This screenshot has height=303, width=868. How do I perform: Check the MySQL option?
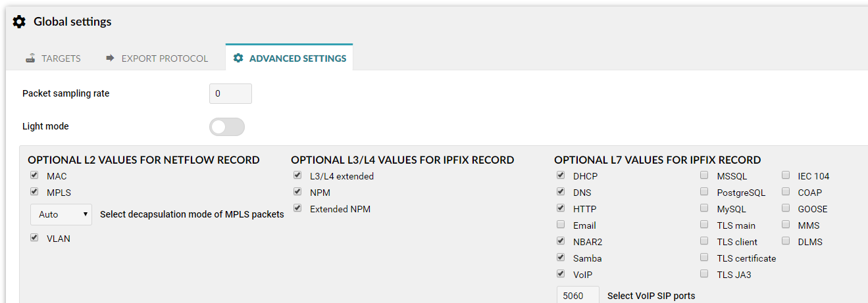[x=704, y=208]
